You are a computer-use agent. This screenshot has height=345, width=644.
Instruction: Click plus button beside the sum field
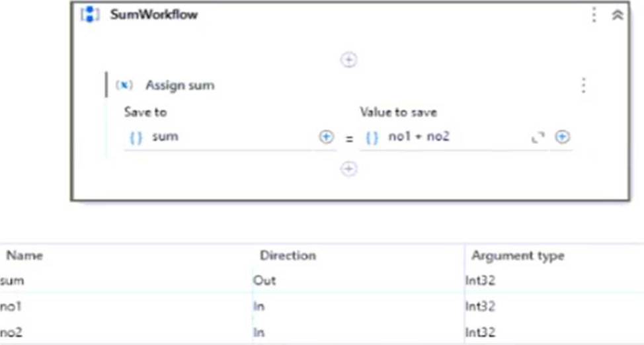coord(326,137)
